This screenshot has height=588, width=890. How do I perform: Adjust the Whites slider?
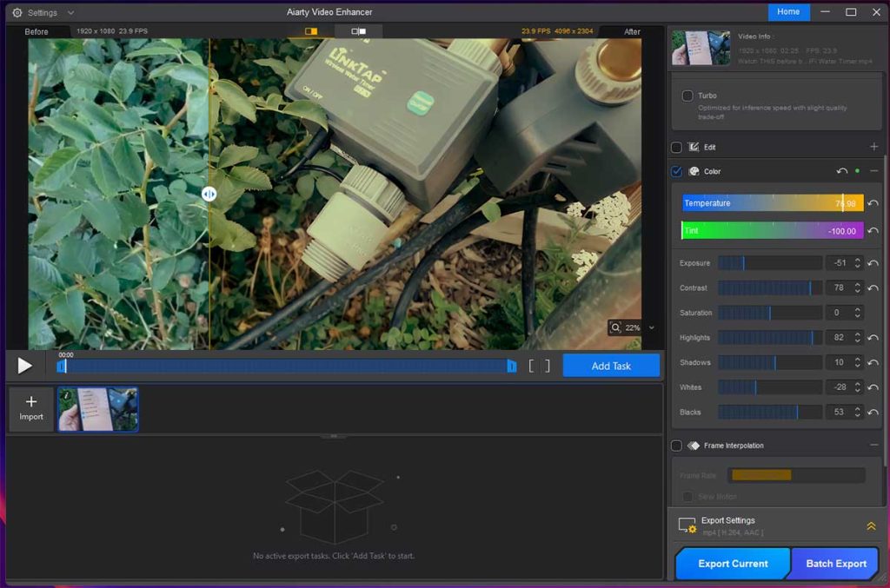click(770, 387)
